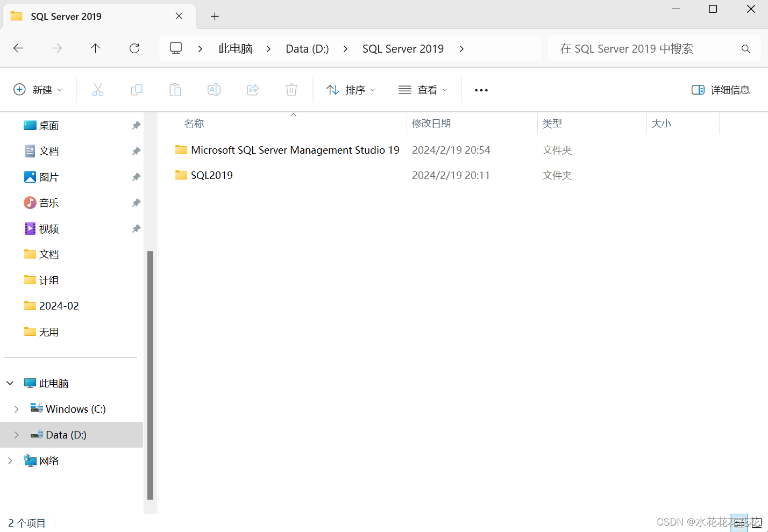The width and height of the screenshot is (768, 532).
Task: Sort by 修改日期 column header
Action: [431, 124]
